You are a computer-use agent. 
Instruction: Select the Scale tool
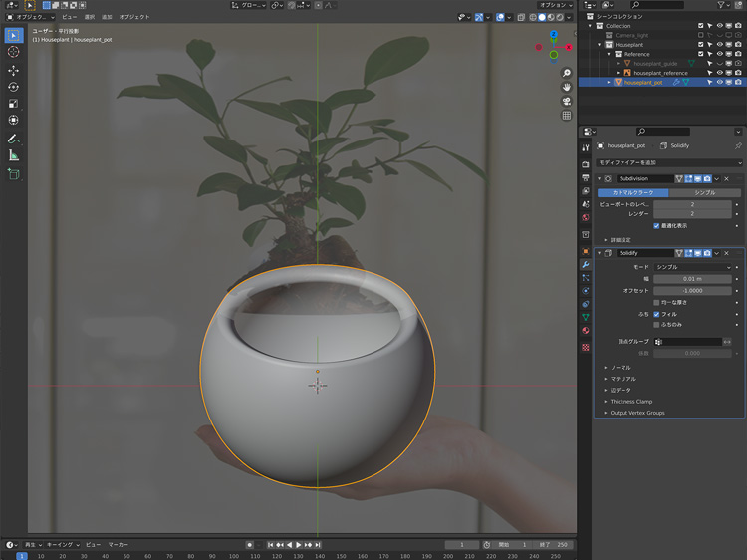pyautogui.click(x=14, y=104)
